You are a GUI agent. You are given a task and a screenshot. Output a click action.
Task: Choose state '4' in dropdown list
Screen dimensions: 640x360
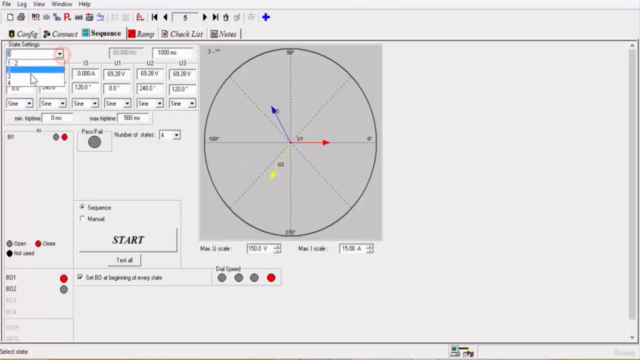(35, 83)
